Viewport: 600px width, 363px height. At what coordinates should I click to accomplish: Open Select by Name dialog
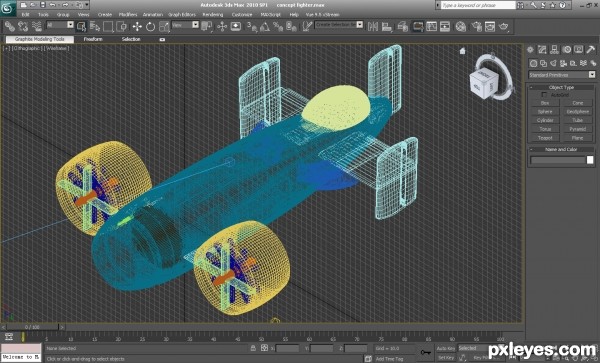tap(95, 26)
